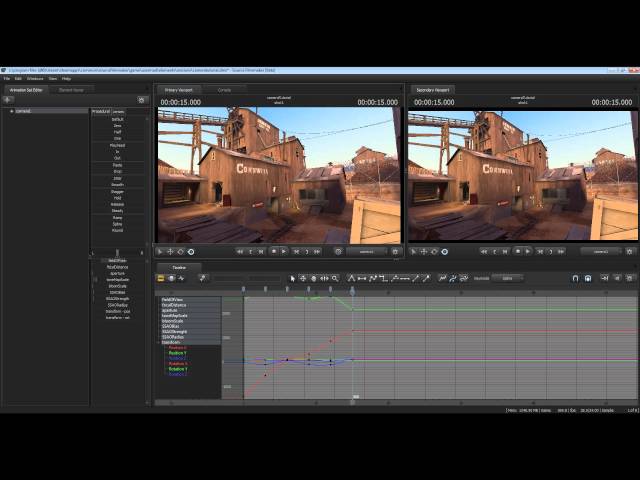640x480 pixels.
Task: Select the move keys tool in timeline toolbar
Action: (x=303, y=278)
